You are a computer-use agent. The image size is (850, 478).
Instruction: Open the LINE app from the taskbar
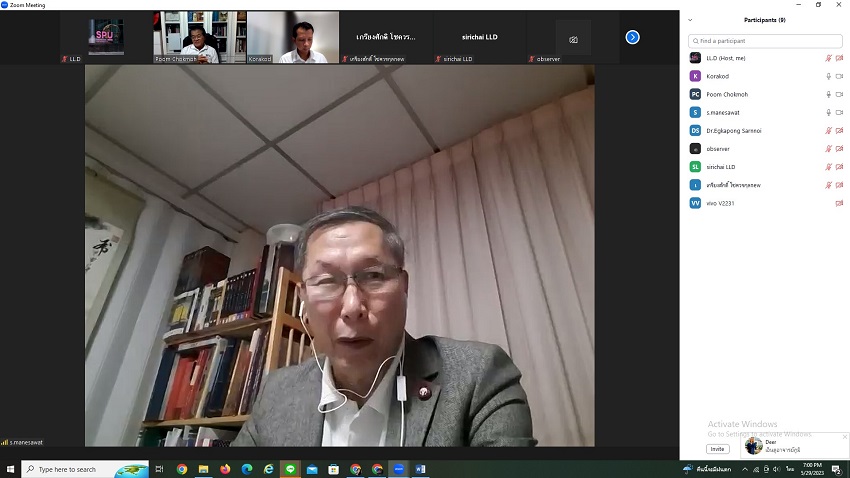click(x=290, y=469)
